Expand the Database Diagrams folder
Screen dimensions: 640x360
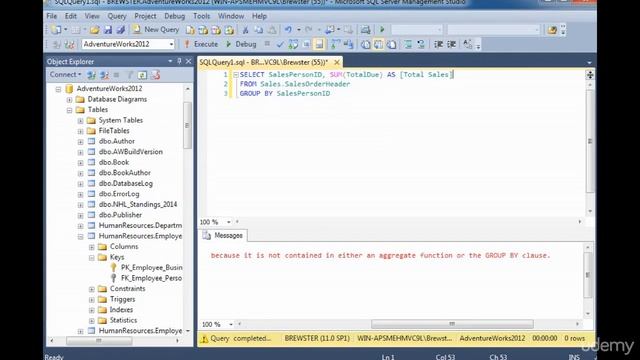tap(69, 100)
